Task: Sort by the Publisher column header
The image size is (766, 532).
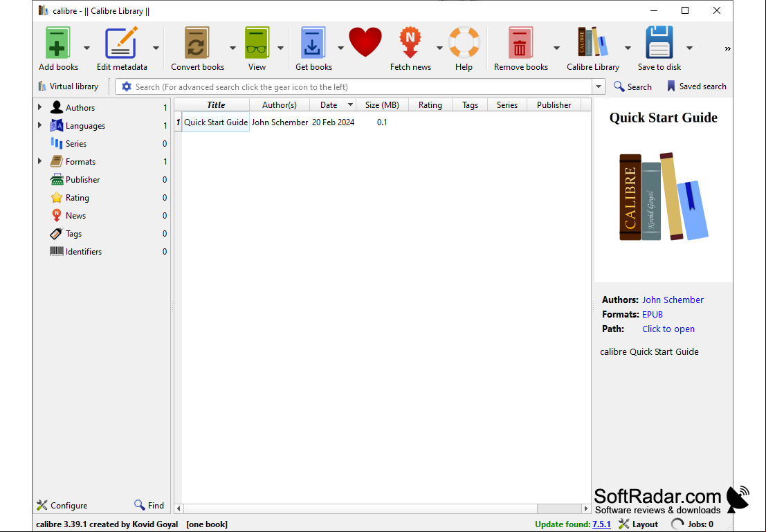Action: (554, 105)
